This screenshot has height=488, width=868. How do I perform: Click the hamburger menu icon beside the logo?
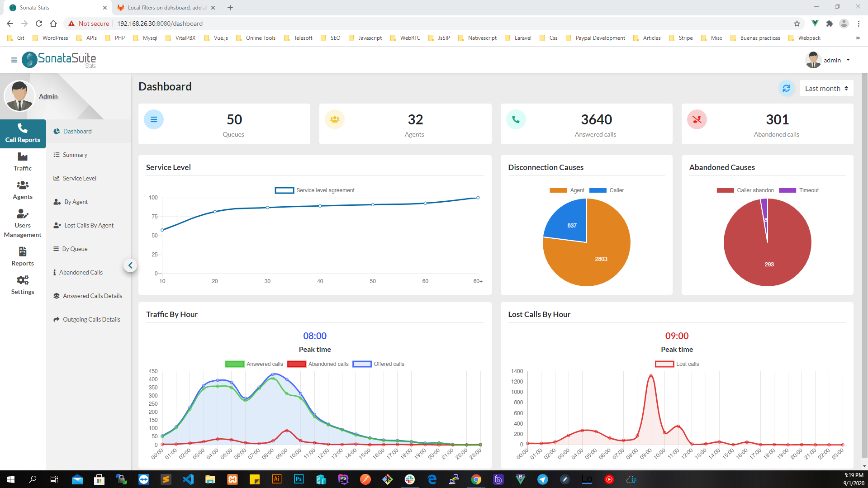(x=14, y=60)
